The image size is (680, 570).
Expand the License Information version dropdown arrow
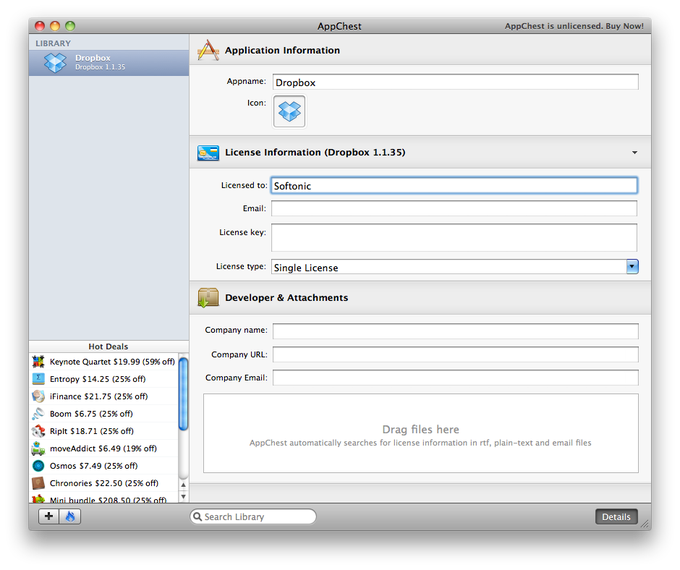(634, 152)
